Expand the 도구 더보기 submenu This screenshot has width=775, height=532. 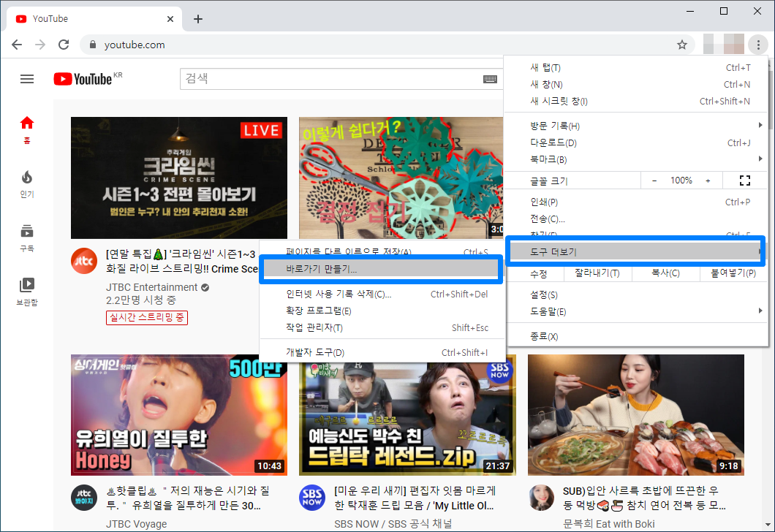click(x=635, y=252)
